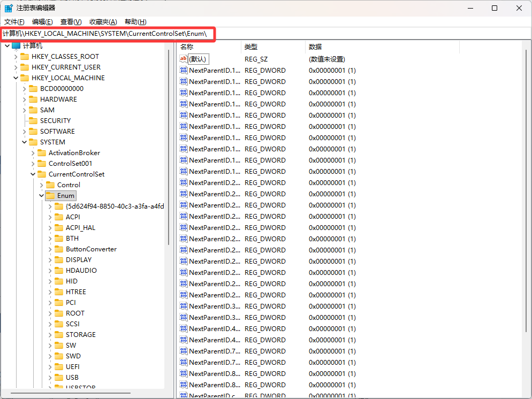Viewport: 532px width, 399px height.
Task: Click the HDAUDIO folder icon
Action: point(59,271)
